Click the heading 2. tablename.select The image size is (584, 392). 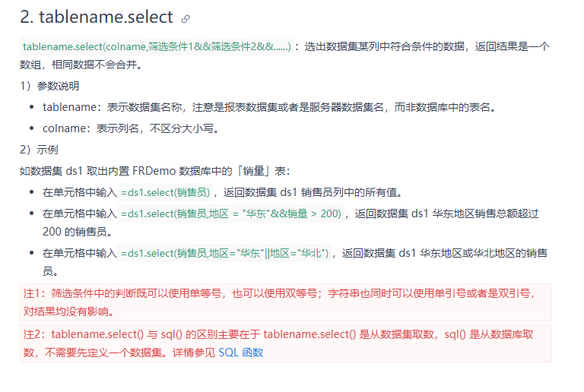click(x=97, y=17)
